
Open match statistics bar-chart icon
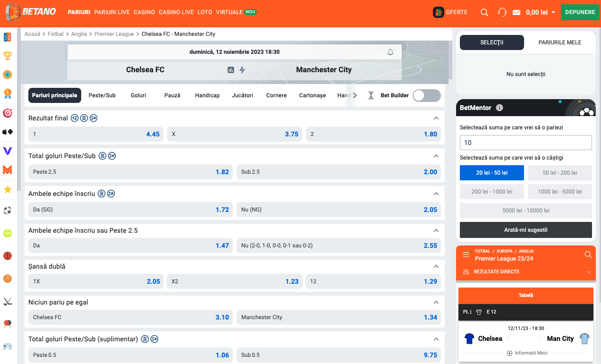pos(231,70)
